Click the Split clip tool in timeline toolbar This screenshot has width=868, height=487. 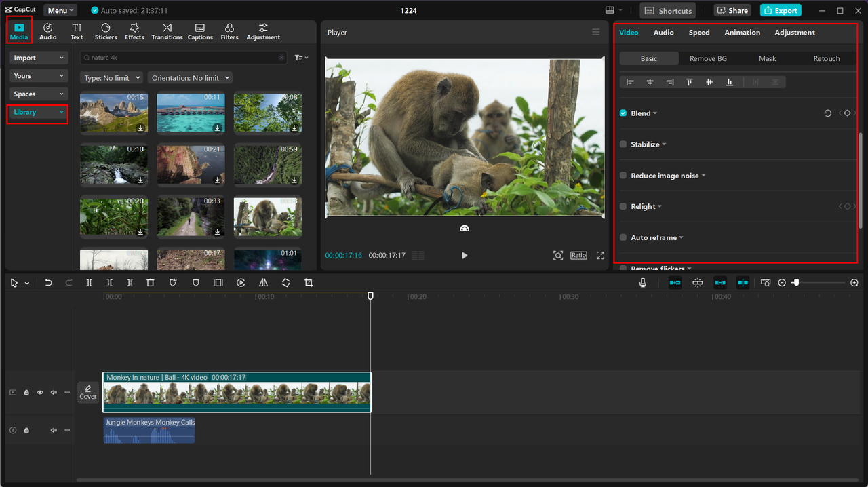tap(89, 283)
